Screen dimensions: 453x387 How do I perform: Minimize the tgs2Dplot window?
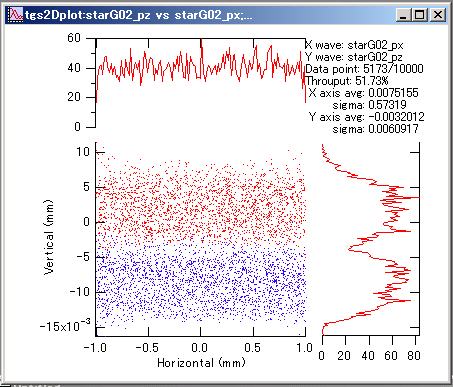coord(404,15)
